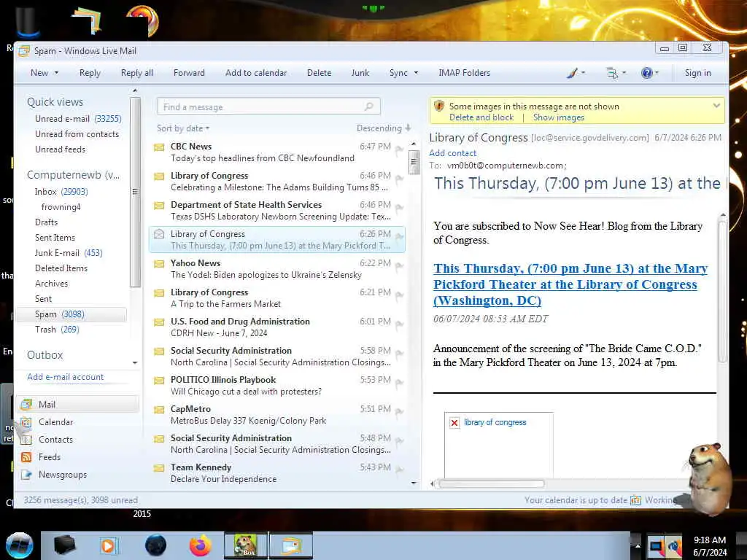Image resolution: width=747 pixels, height=560 pixels.
Task: Show hidden system tray icons
Action: [638, 545]
